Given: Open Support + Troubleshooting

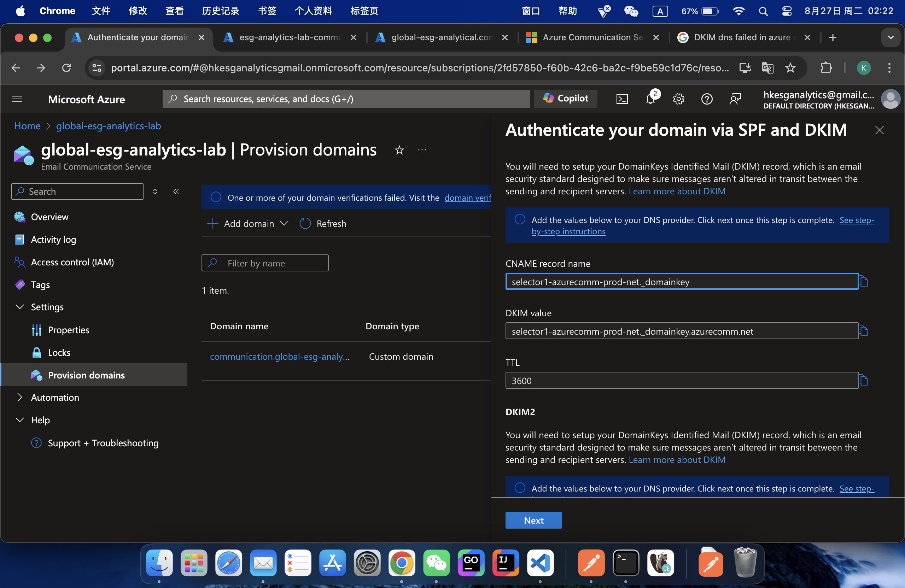Looking at the screenshot, I should (103, 443).
